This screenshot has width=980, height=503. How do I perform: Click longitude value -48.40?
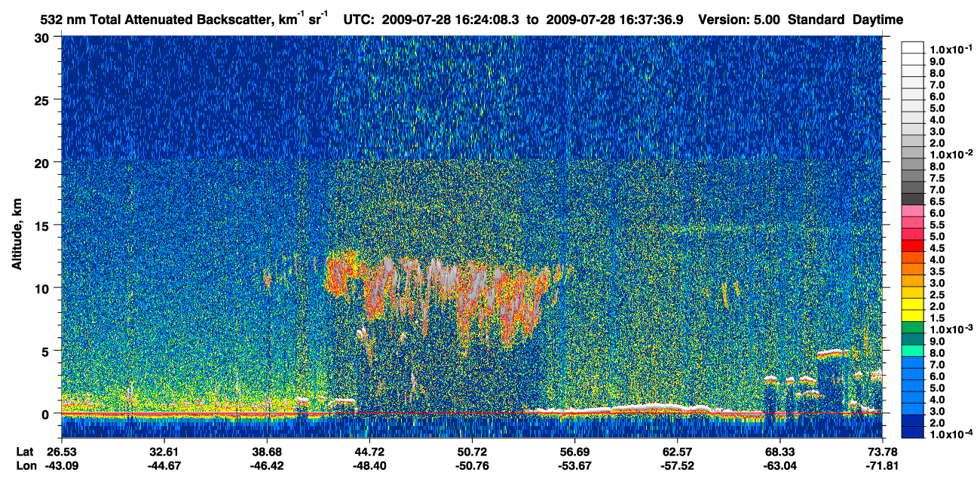point(369,465)
